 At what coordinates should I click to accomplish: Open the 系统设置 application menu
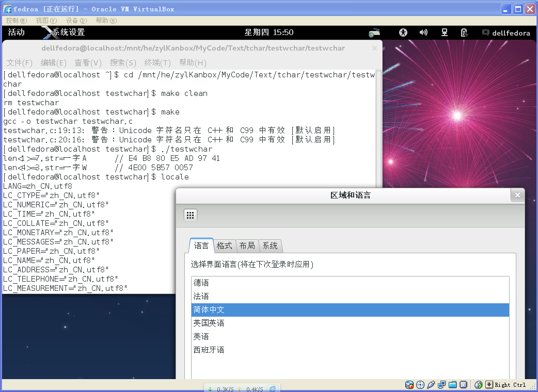pyautogui.click(x=64, y=32)
